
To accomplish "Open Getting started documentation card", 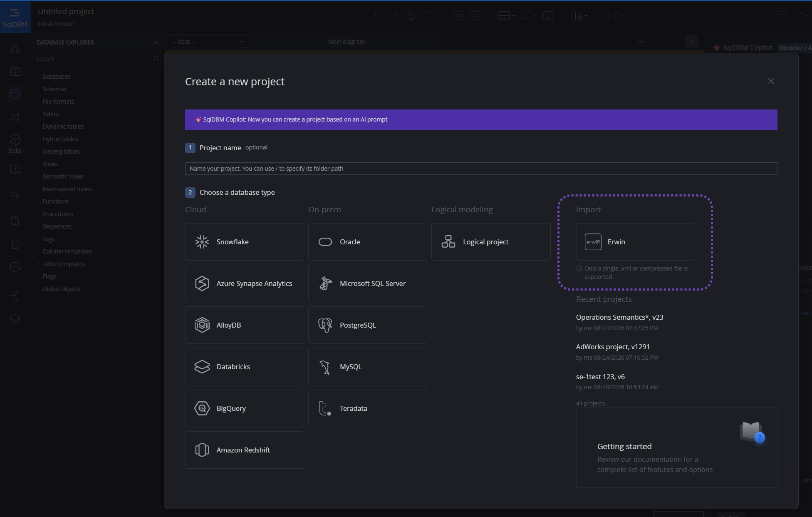I will 676,447.
